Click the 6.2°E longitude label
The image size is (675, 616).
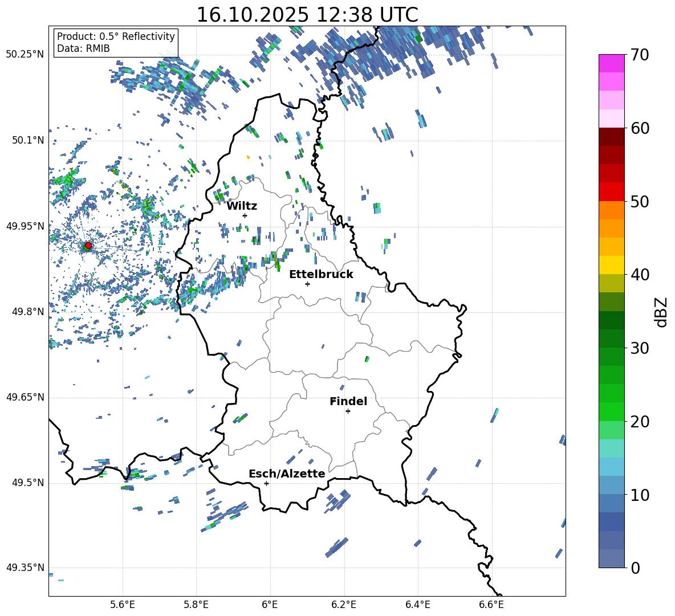point(344,605)
